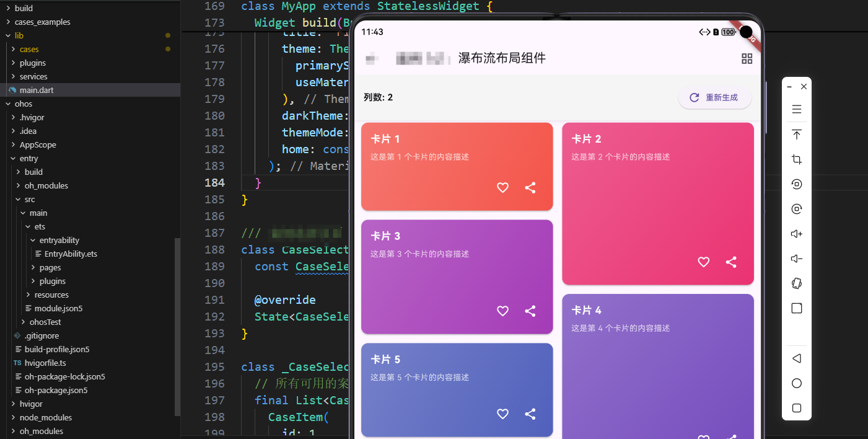Open the hamburger menu in the emulator panel
This screenshot has width=868, height=439.
pos(796,109)
